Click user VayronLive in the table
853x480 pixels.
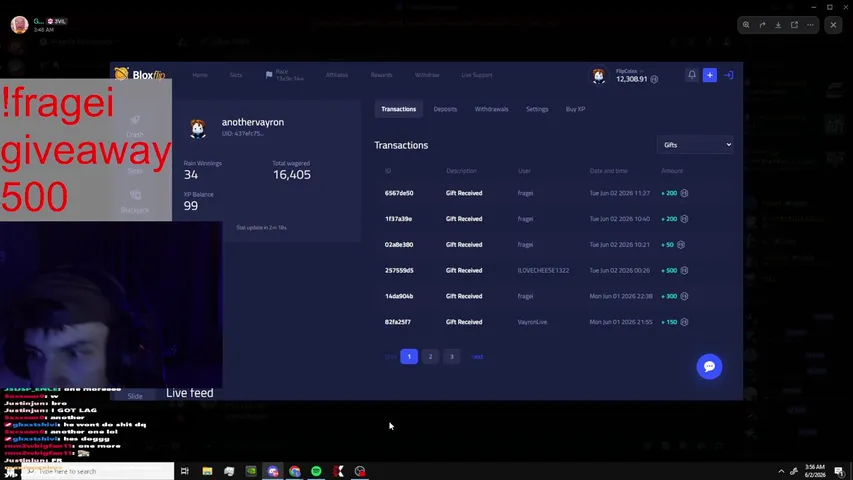[x=532, y=322]
